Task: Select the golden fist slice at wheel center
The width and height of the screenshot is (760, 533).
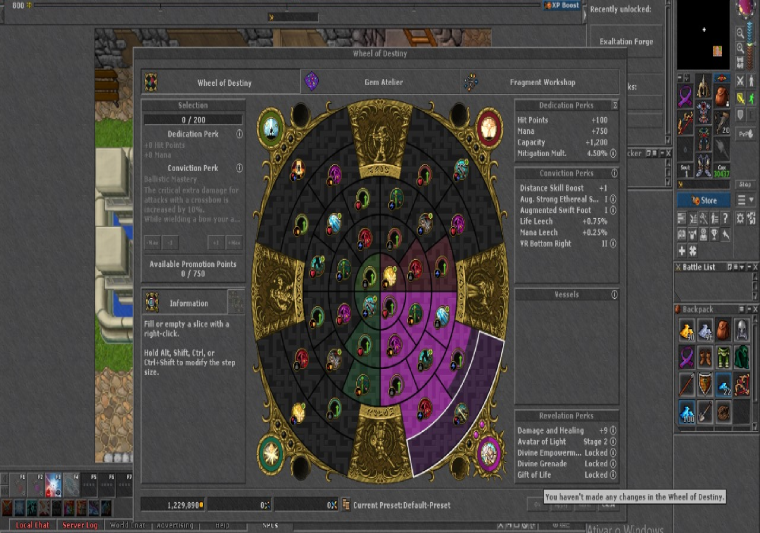Action: coord(390,275)
